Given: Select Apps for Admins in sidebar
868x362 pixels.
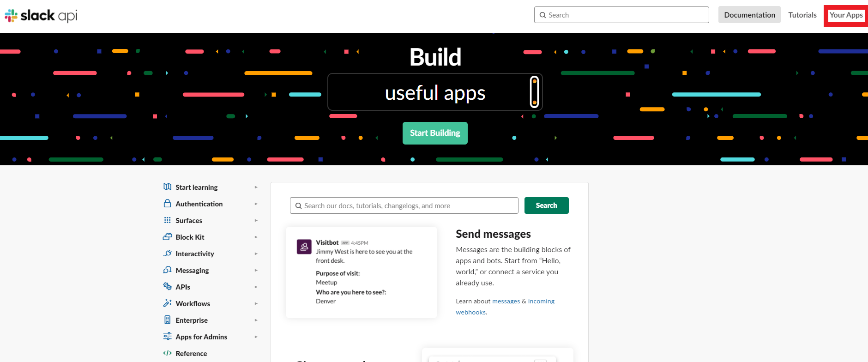Looking at the screenshot, I should pos(201,337).
